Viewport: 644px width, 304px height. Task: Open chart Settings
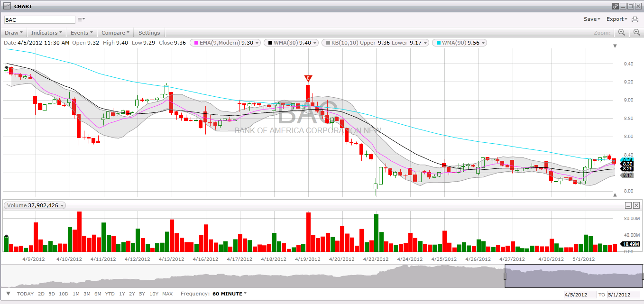(x=149, y=33)
